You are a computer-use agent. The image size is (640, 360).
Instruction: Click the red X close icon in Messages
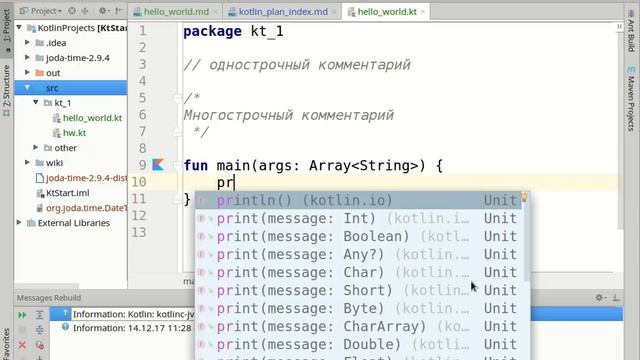[x=22, y=345]
